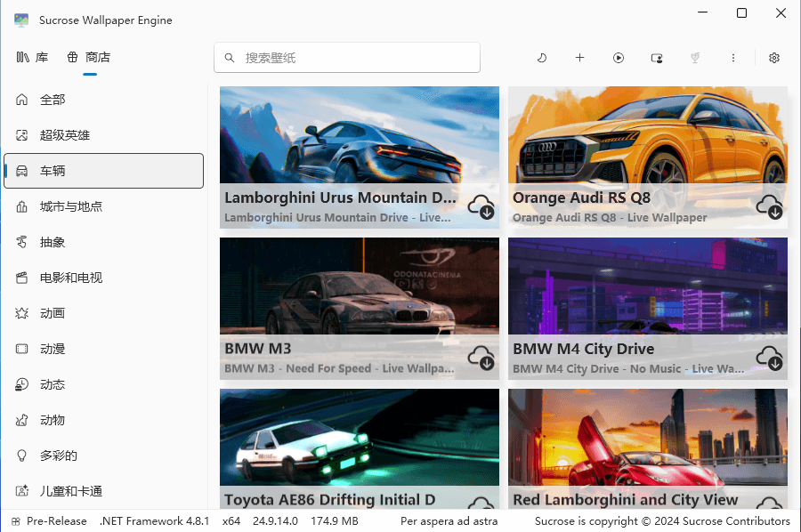Click the circular play icon in the toolbar
801x532 pixels.
tap(619, 58)
